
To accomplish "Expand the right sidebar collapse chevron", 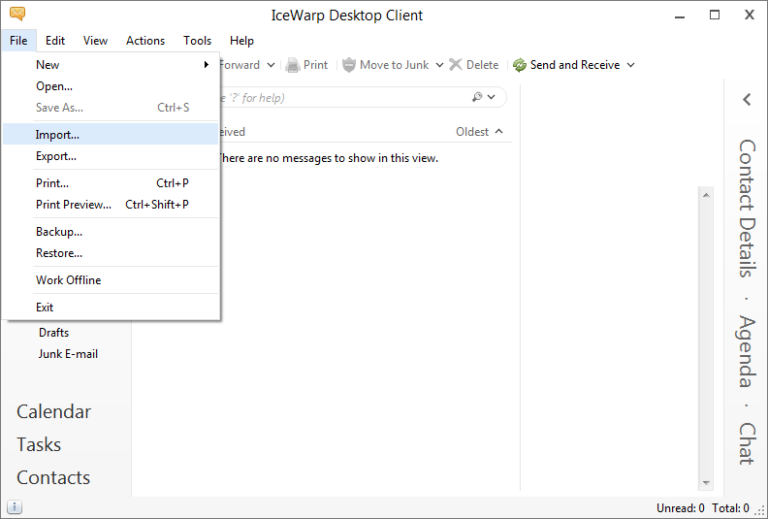I will (x=746, y=99).
